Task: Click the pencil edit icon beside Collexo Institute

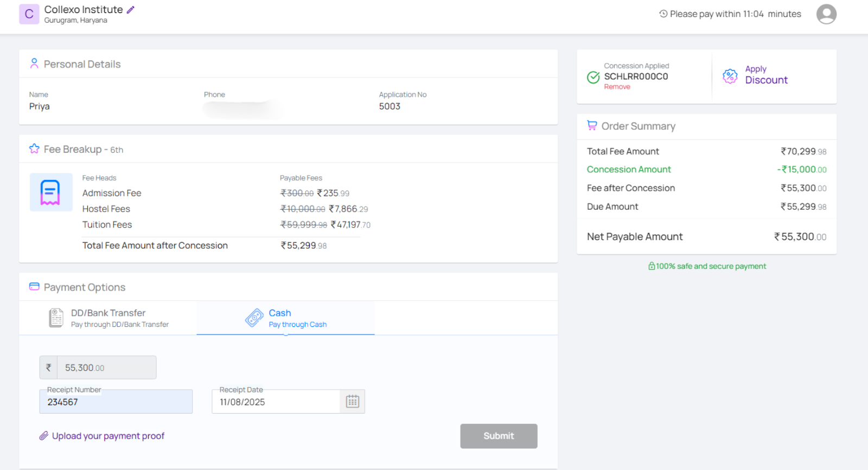Action: 130,10
